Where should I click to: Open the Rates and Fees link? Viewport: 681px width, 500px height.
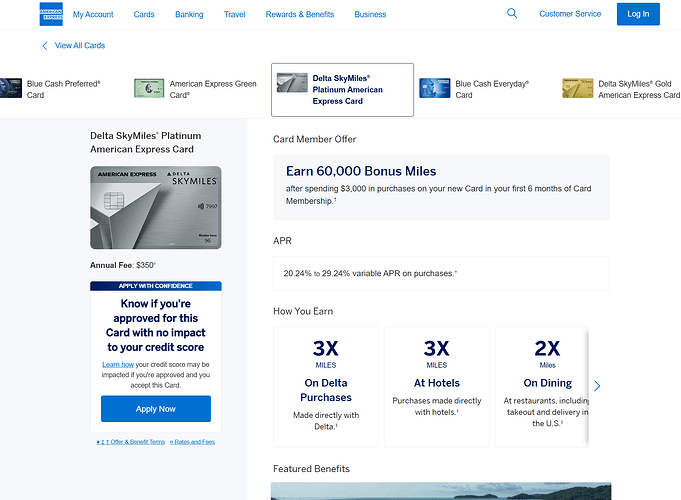192,441
